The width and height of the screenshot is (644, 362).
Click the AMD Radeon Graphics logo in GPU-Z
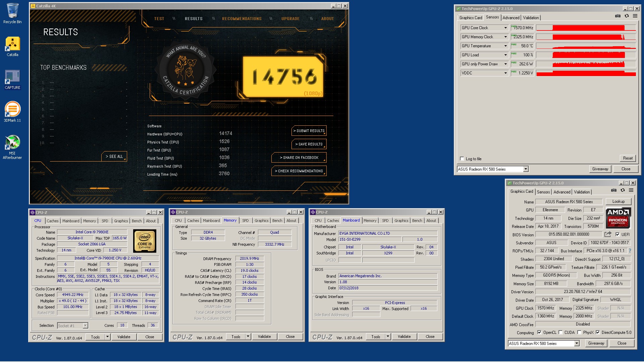pos(618,218)
